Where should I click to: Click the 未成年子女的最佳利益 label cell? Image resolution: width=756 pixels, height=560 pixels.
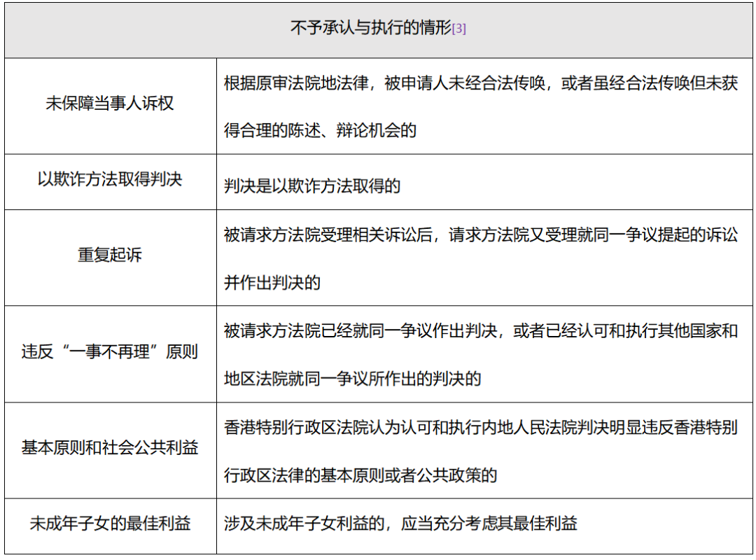click(x=110, y=524)
